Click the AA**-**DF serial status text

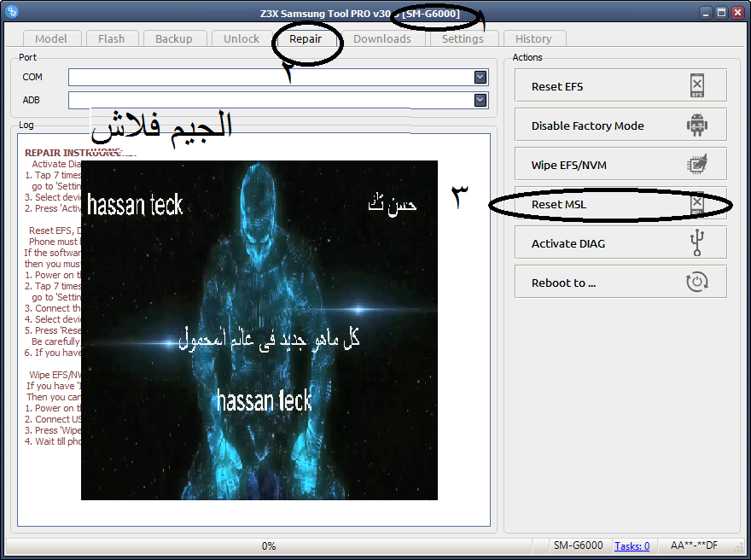coord(694,545)
